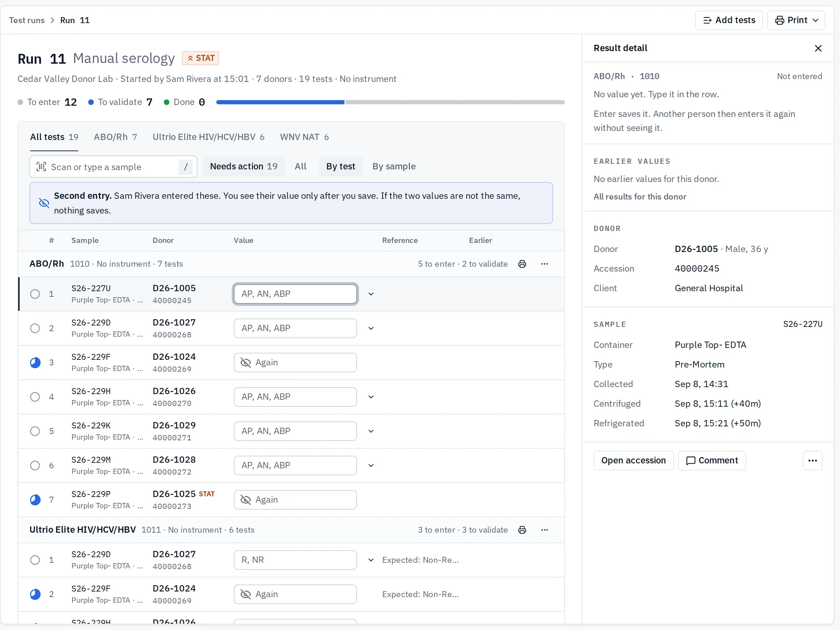Add a Comment in Result detail

712,461
